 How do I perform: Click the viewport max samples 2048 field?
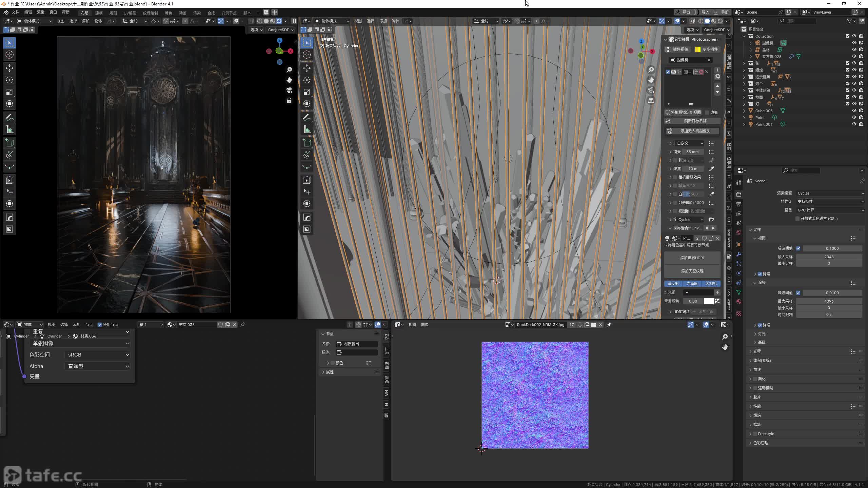[829, 257]
